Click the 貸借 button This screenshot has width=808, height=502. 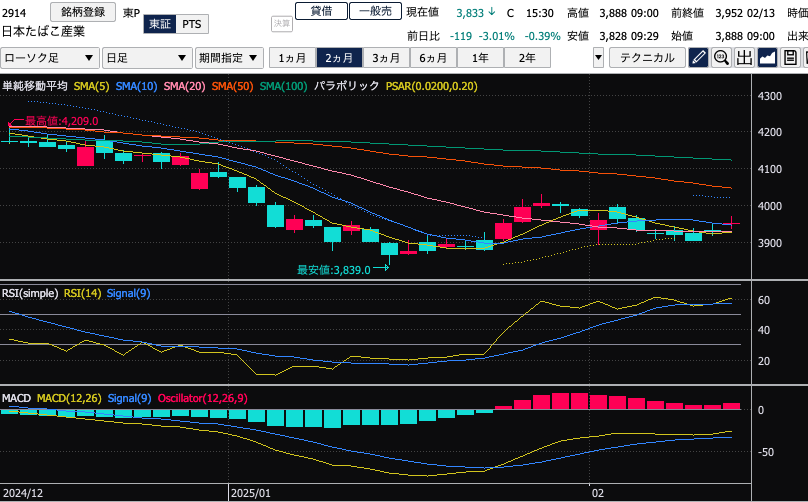click(x=321, y=11)
